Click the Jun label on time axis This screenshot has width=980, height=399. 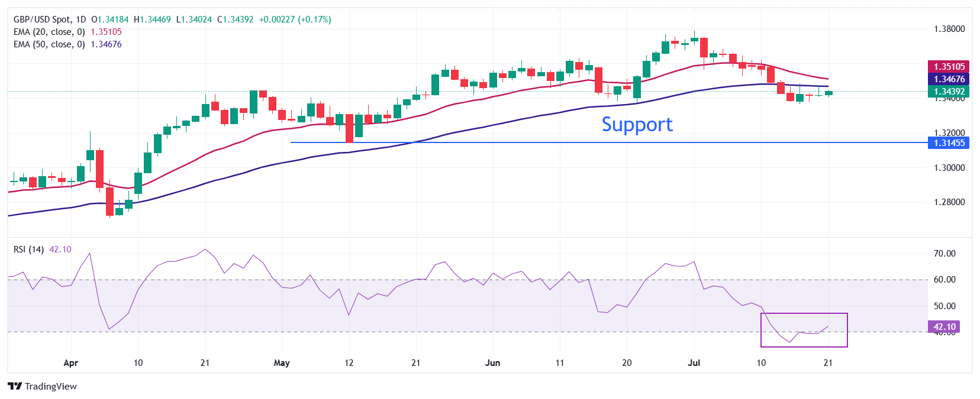(492, 363)
